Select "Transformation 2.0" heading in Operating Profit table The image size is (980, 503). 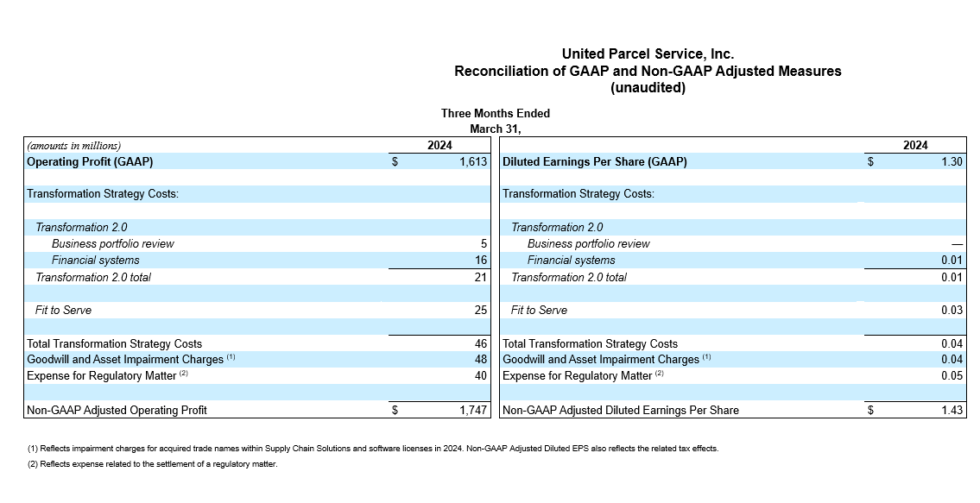pos(81,228)
